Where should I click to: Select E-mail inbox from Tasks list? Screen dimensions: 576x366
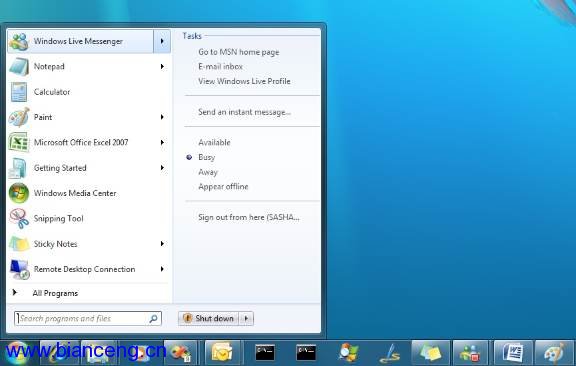220,67
